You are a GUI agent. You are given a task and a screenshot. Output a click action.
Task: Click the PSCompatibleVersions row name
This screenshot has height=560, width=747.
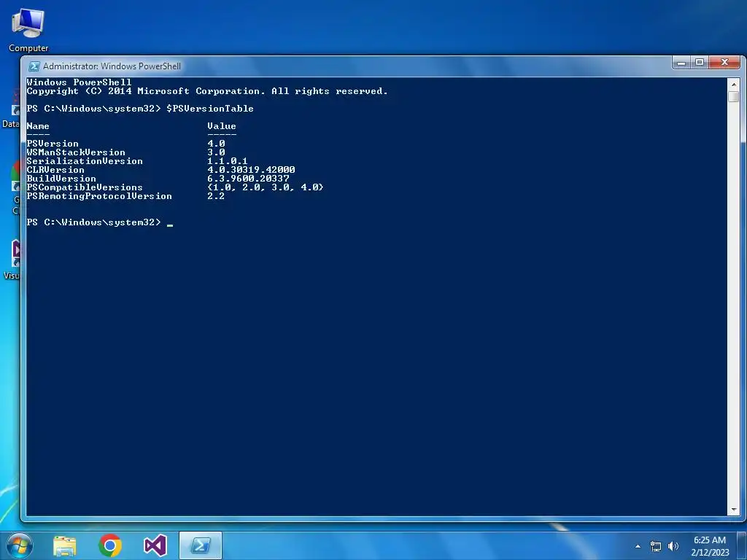click(x=85, y=187)
